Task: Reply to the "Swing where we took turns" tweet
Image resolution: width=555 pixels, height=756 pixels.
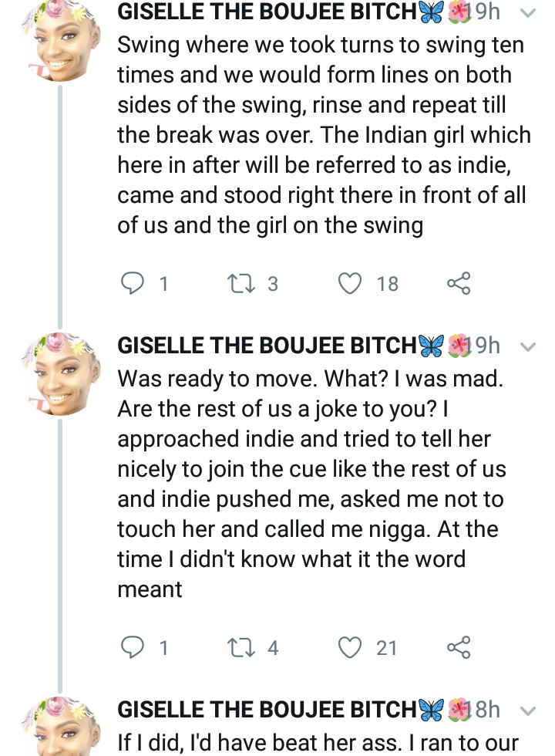Action: pyautogui.click(x=134, y=284)
